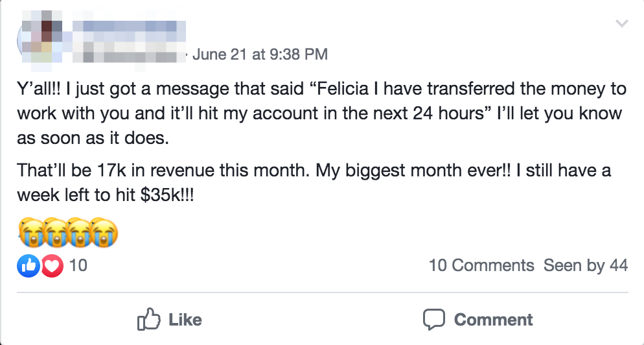Open the post options chevron menu
This screenshot has width=644, height=345.
[621, 24]
